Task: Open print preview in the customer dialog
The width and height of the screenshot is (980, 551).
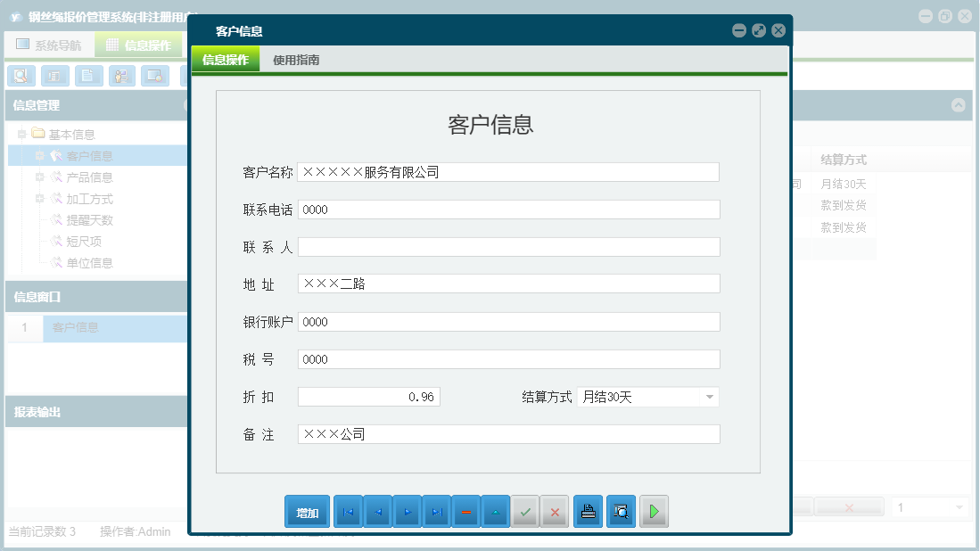Action: (x=621, y=511)
